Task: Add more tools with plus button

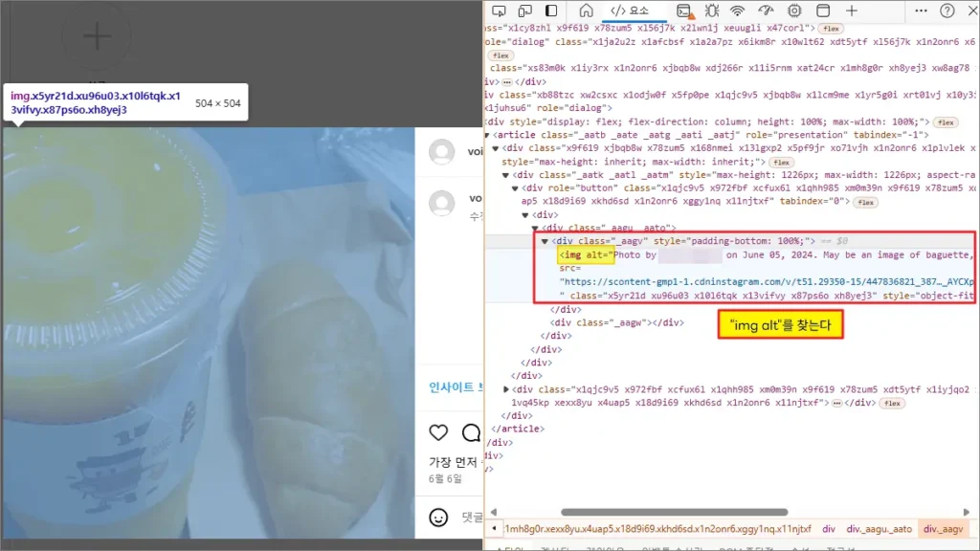Action: 851,11
